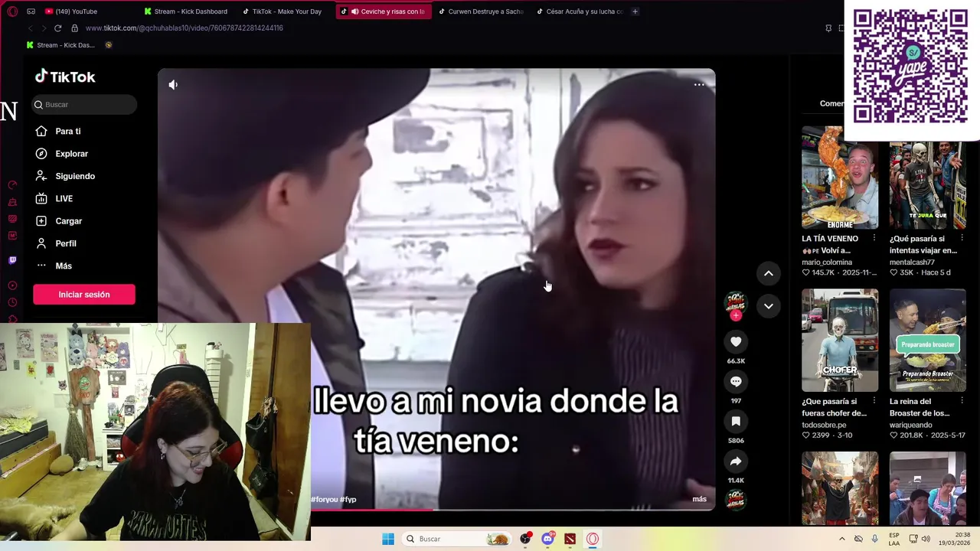This screenshot has width=980, height=551.
Task: Open the Opera menu logo
Action: (x=12, y=11)
